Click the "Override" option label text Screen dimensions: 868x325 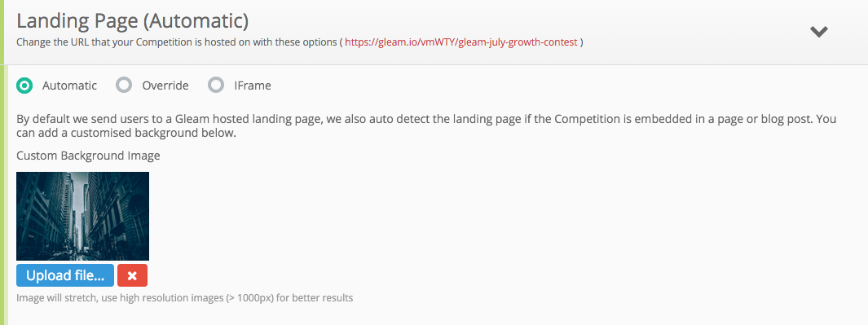[165, 86]
